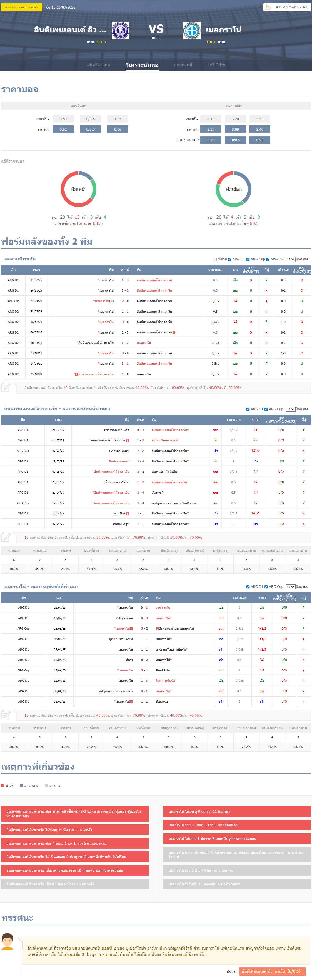Click the notepad icon under Independiente results
Screen dimensions: 312x980
(x=6, y=537)
